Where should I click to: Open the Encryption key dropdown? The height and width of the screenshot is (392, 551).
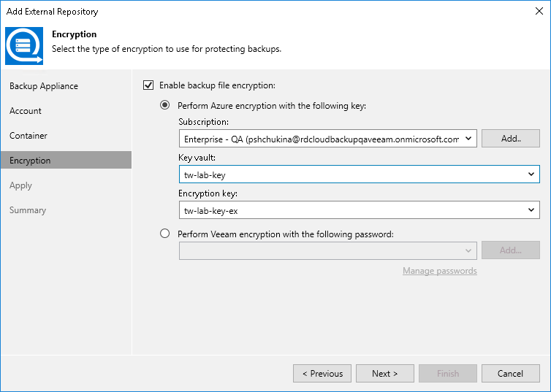359,210
